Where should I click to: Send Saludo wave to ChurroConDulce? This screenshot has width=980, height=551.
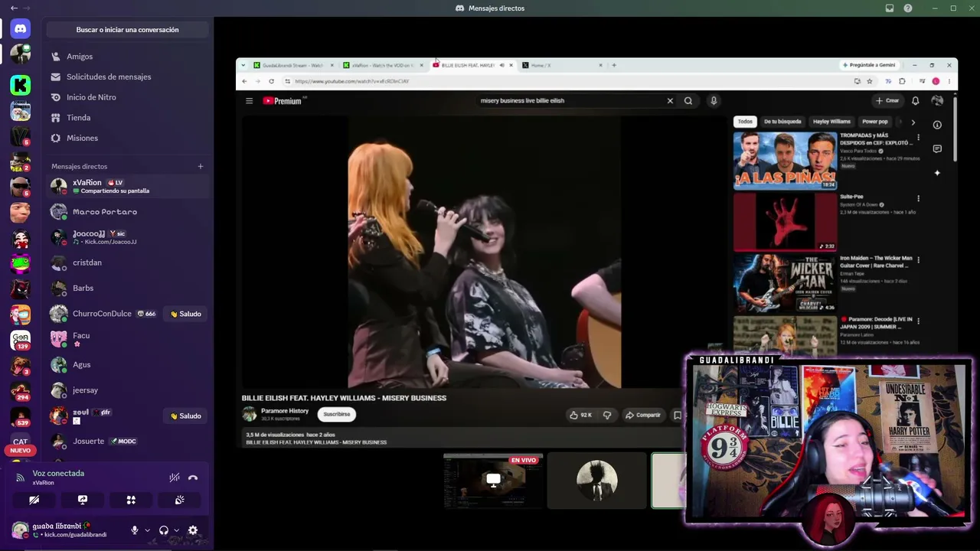[185, 314]
